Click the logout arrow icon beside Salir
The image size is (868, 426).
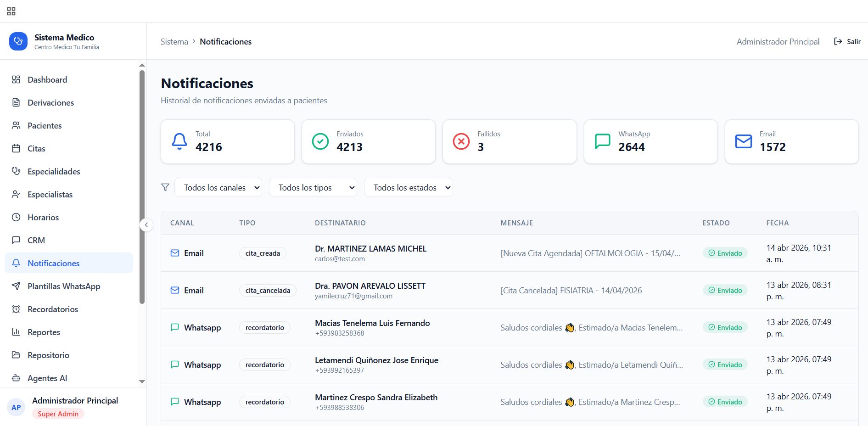click(x=838, y=41)
